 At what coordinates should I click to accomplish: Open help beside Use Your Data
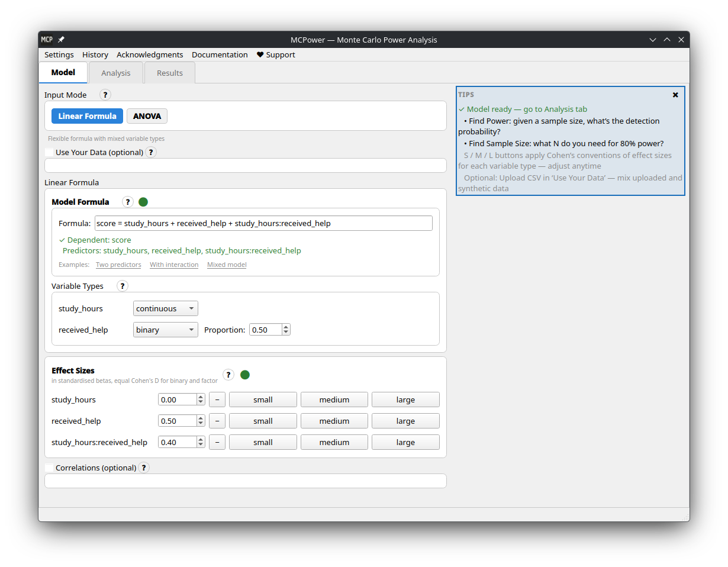[151, 152]
